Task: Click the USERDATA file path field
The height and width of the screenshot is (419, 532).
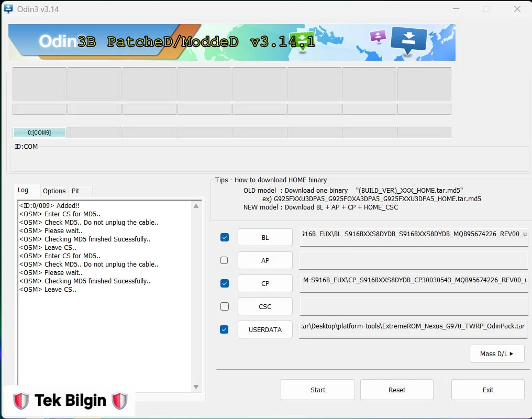Action: (414, 329)
